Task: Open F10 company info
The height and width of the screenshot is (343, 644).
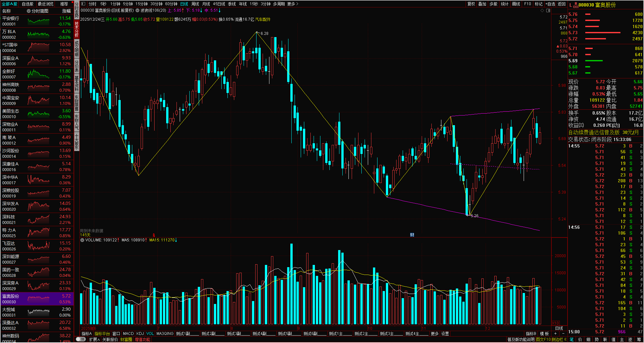Action: (x=528, y=4)
